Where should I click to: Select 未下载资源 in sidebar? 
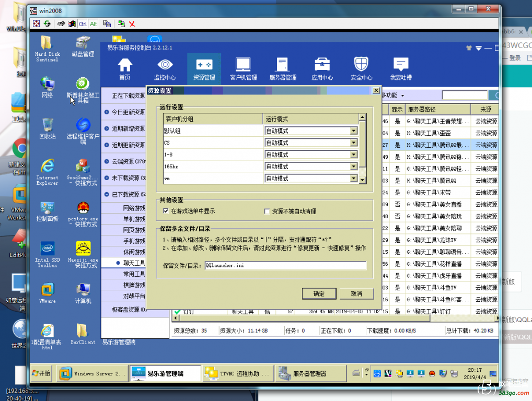click(124, 178)
